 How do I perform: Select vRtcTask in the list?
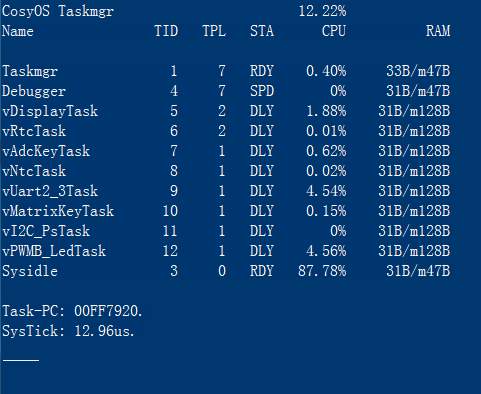pyautogui.click(x=34, y=131)
